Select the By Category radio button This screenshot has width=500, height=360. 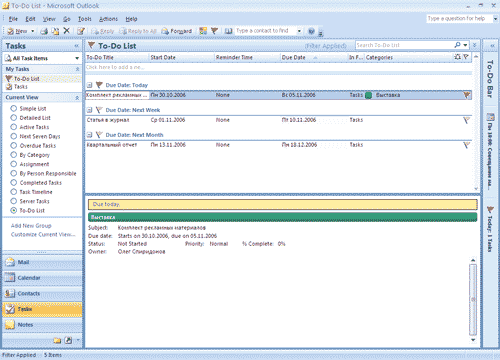pos(14,155)
